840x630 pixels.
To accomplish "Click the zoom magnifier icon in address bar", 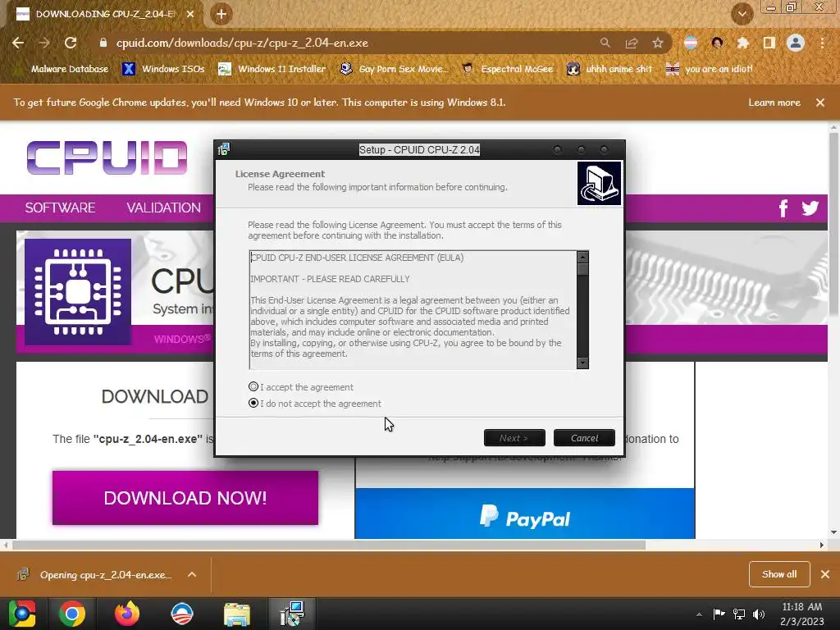I will (x=605, y=43).
